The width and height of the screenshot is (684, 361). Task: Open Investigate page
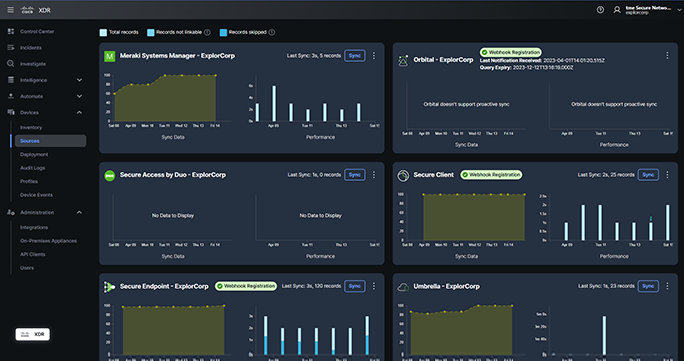[33, 64]
